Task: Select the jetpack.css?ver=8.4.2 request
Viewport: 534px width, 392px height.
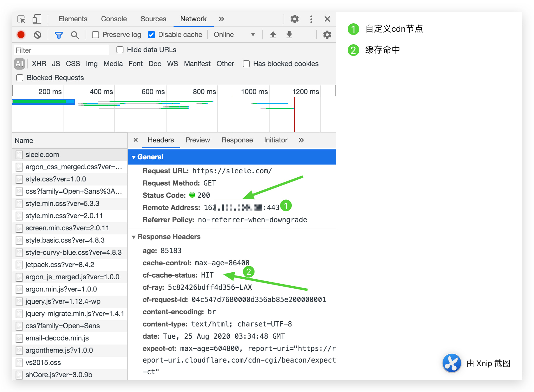Action: (x=60, y=265)
